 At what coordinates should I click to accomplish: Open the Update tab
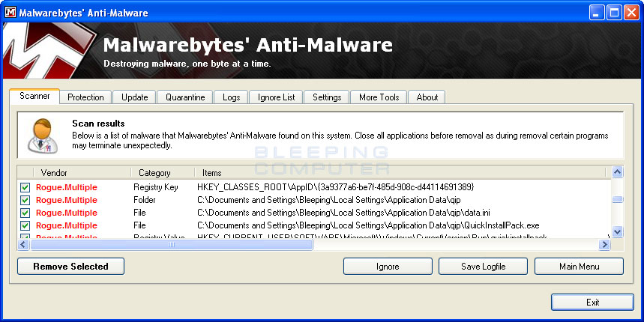pyautogui.click(x=135, y=97)
